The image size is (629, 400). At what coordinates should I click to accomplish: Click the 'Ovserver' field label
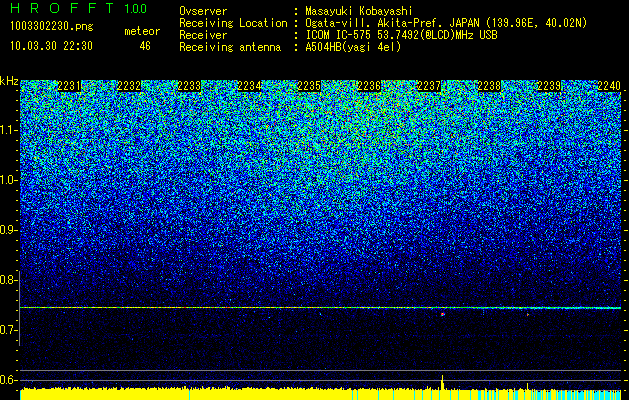tap(203, 11)
